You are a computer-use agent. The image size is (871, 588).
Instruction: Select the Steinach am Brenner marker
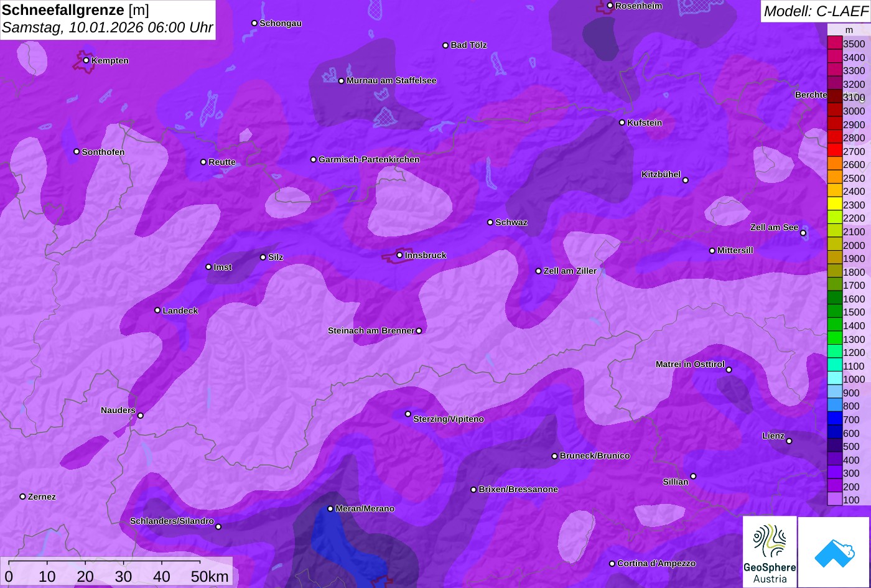tap(419, 330)
